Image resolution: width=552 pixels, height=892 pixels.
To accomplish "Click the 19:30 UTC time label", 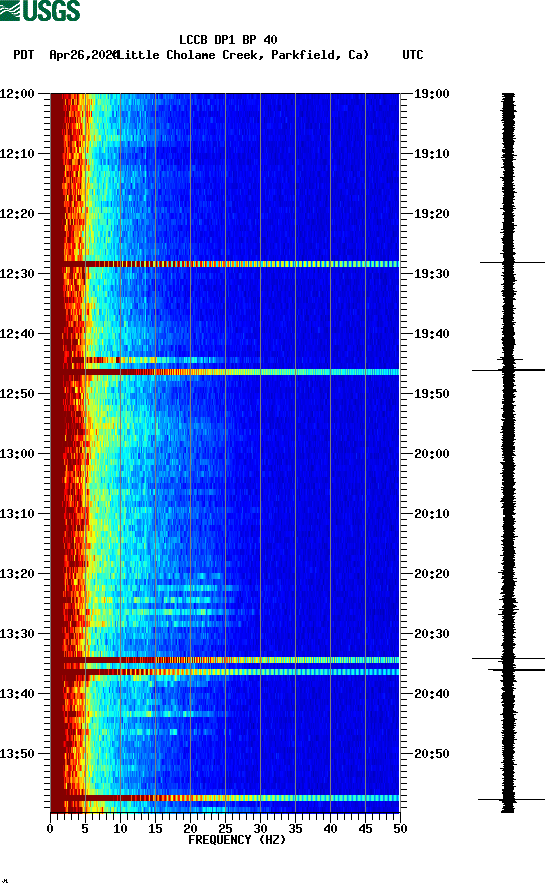I will click(431, 274).
